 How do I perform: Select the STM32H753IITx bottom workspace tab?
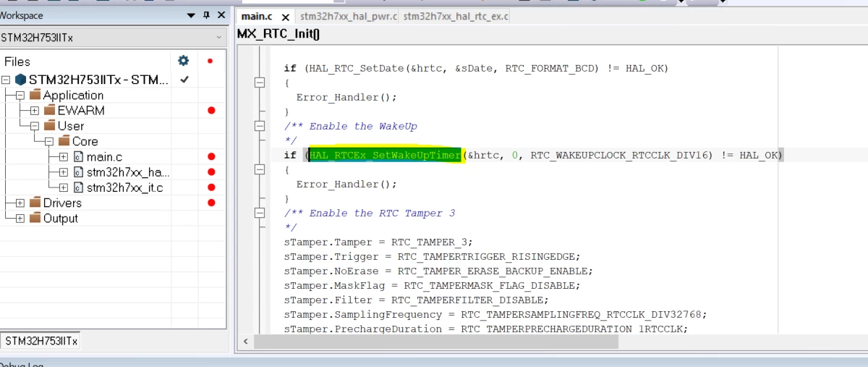pos(41,341)
